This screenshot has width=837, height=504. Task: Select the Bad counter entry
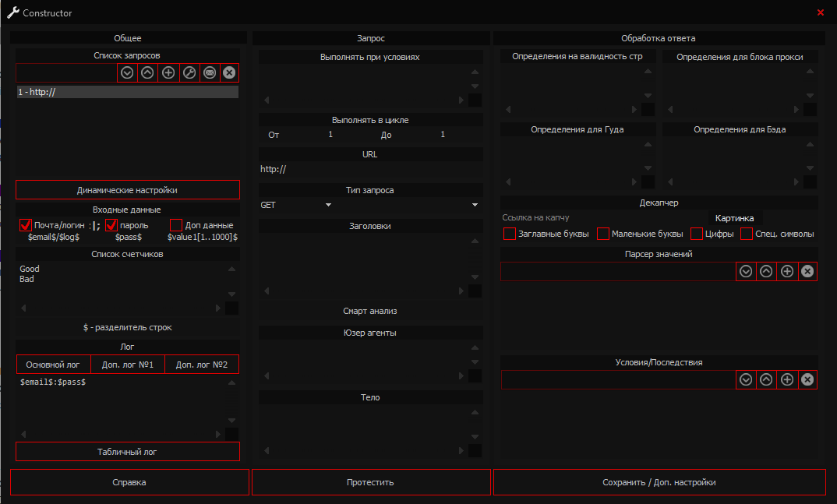click(x=26, y=279)
